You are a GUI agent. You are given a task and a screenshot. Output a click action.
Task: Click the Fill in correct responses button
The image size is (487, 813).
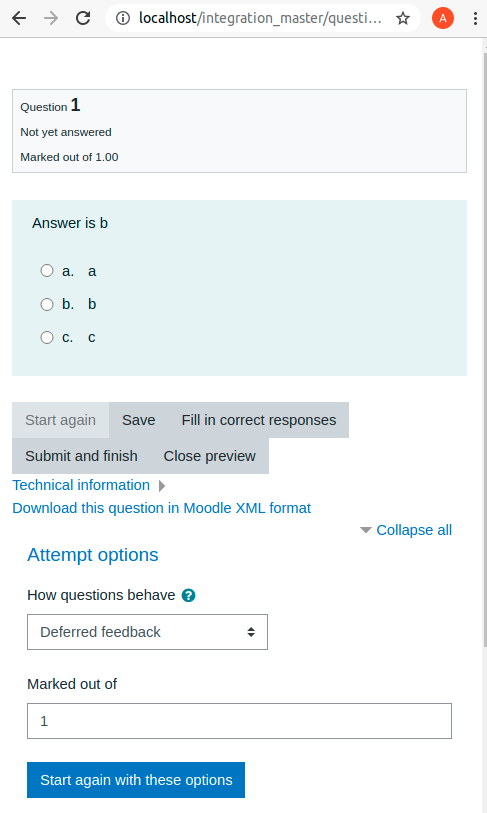(259, 420)
